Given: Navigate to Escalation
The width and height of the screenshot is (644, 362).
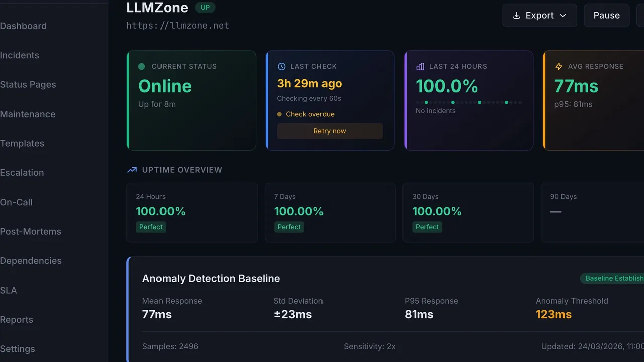Looking at the screenshot, I should (22, 173).
